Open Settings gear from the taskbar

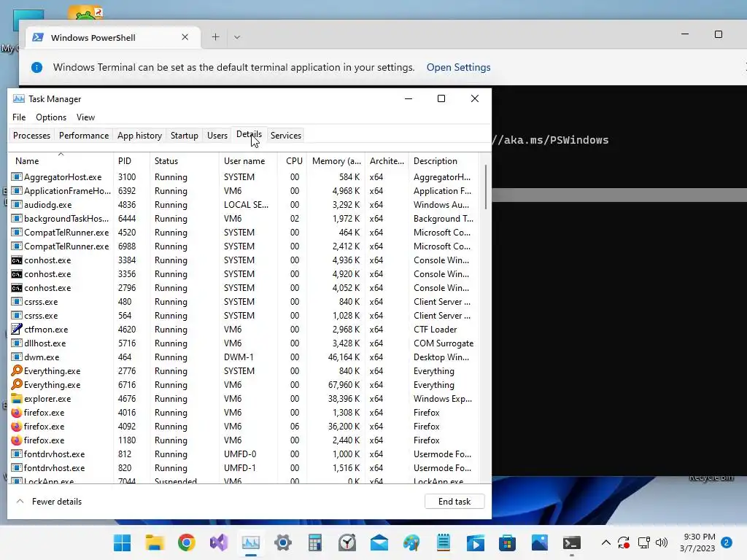283,542
